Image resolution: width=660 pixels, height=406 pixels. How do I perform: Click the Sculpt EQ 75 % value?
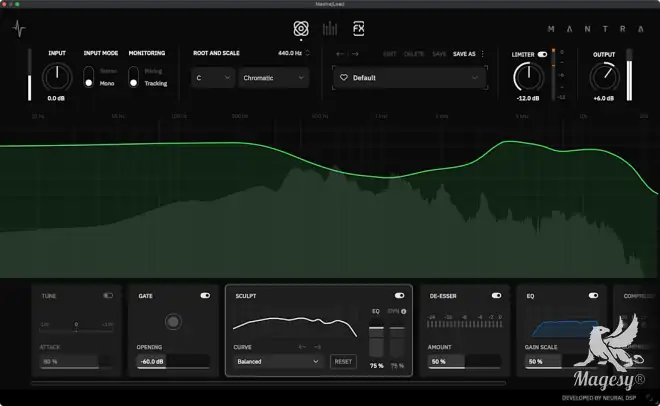click(376, 366)
